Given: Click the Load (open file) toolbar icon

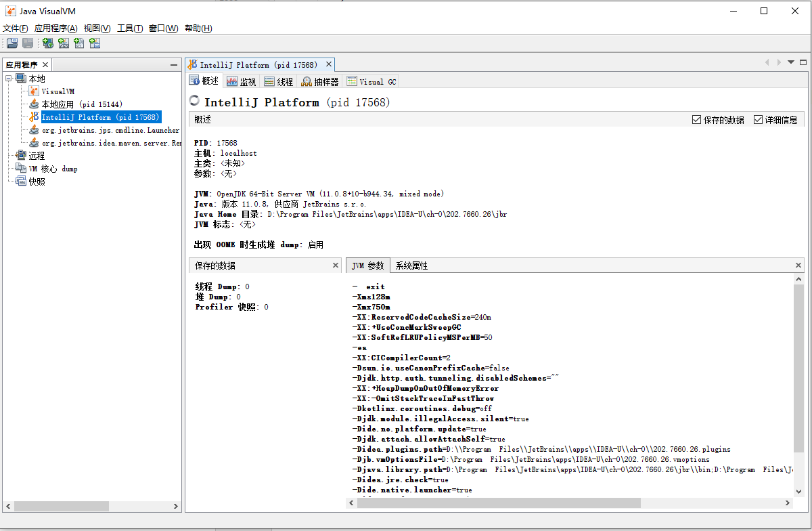Looking at the screenshot, I should point(12,43).
